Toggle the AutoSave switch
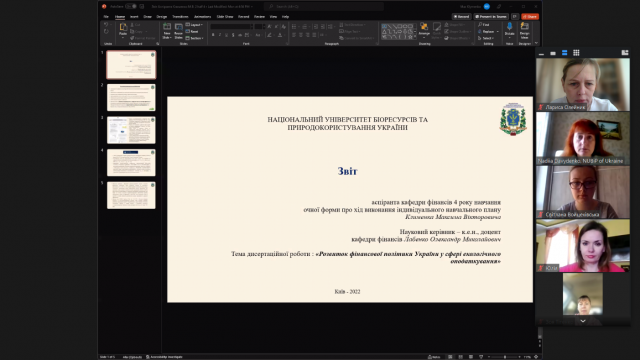640x360 pixels. tap(131, 6)
